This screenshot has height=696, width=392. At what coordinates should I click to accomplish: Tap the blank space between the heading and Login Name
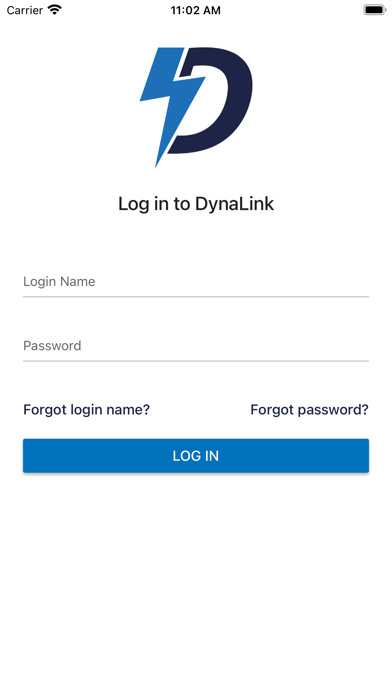click(x=196, y=242)
